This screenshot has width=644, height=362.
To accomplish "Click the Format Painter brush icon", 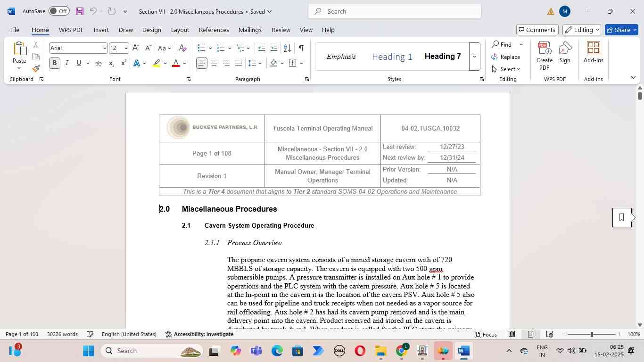I will (x=36, y=68).
